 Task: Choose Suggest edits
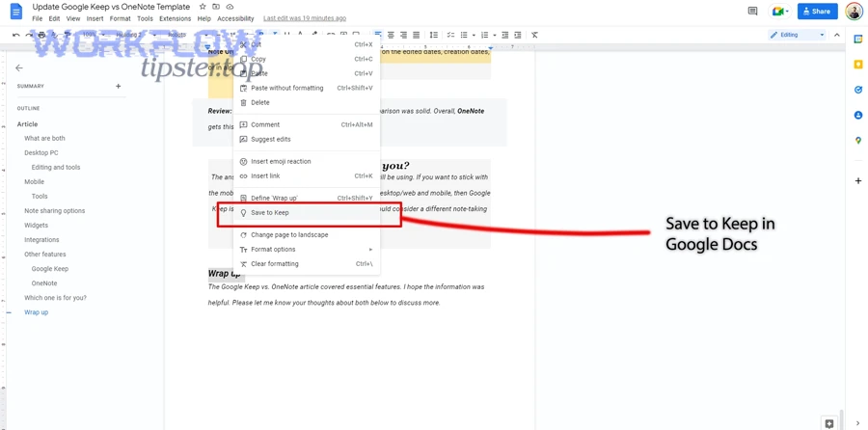click(x=307, y=139)
